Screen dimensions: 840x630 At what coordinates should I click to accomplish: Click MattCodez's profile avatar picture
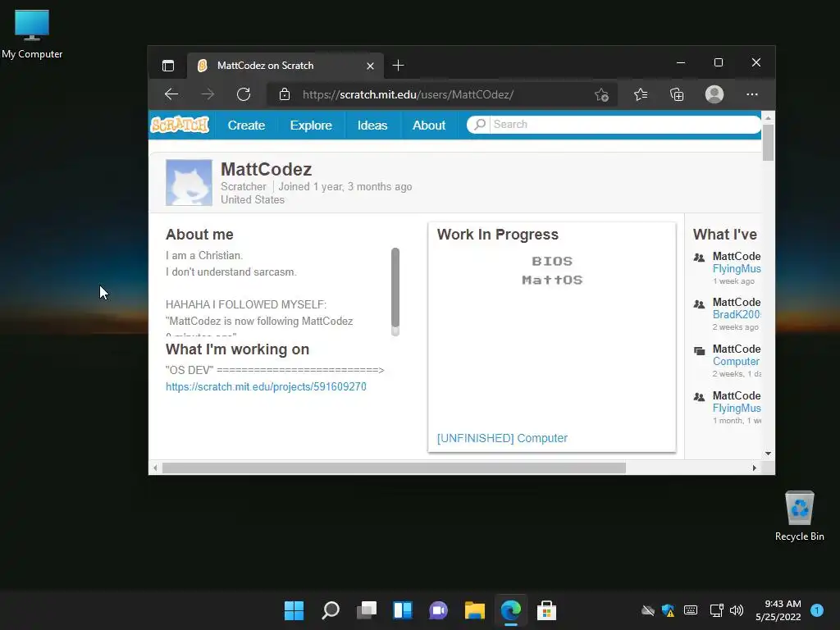[189, 183]
